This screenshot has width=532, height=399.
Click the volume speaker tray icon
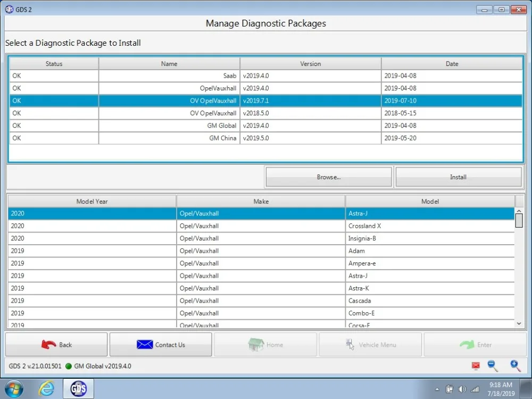(x=462, y=389)
